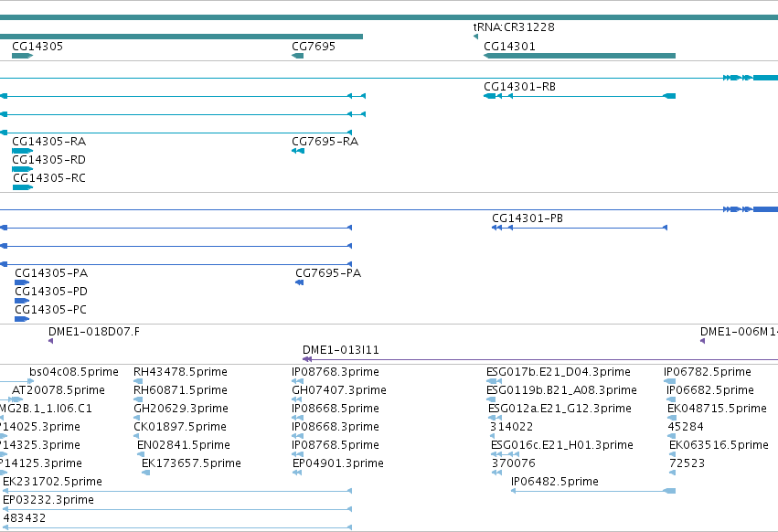The height and width of the screenshot is (532, 778).
Task: Click the DME1-018D07.F feature label
Action: tap(94, 332)
